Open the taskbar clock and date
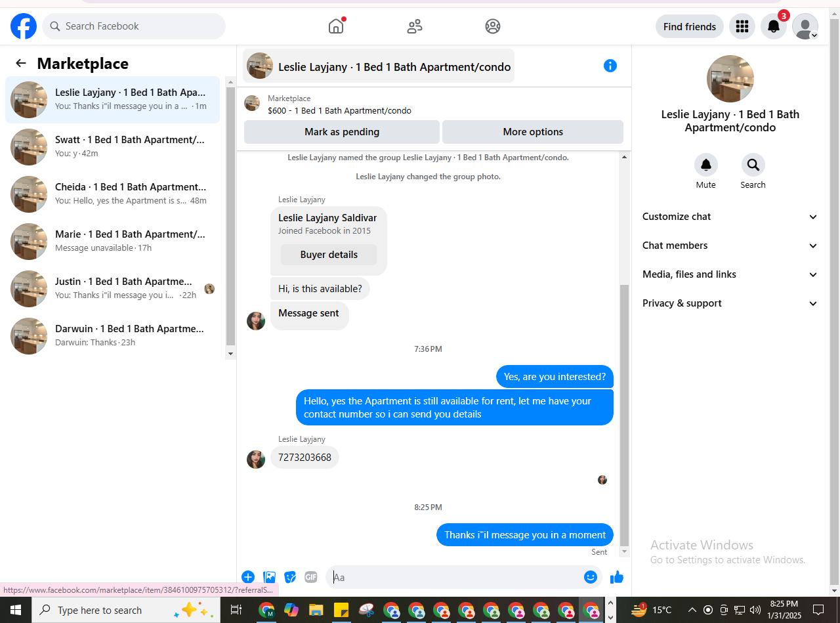 pyautogui.click(x=784, y=610)
